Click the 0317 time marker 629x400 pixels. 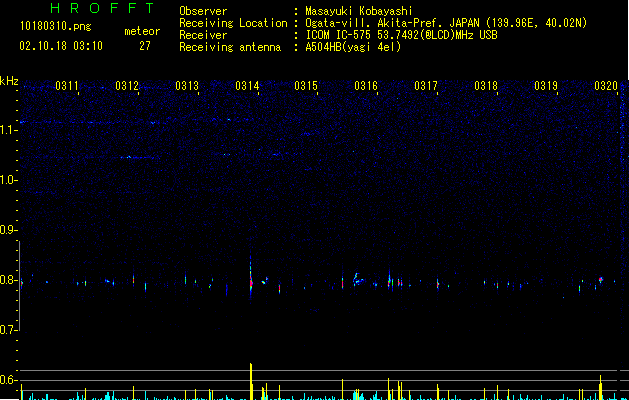click(426, 86)
